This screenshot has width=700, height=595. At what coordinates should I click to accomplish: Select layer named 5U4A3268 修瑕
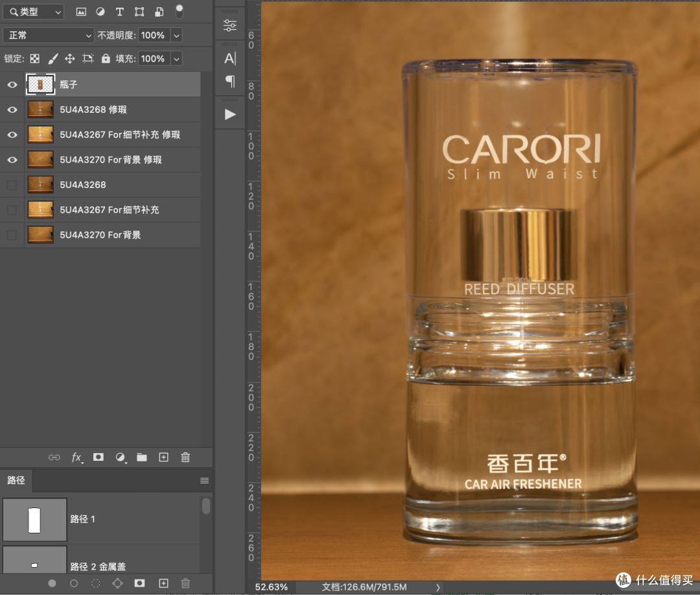93,110
